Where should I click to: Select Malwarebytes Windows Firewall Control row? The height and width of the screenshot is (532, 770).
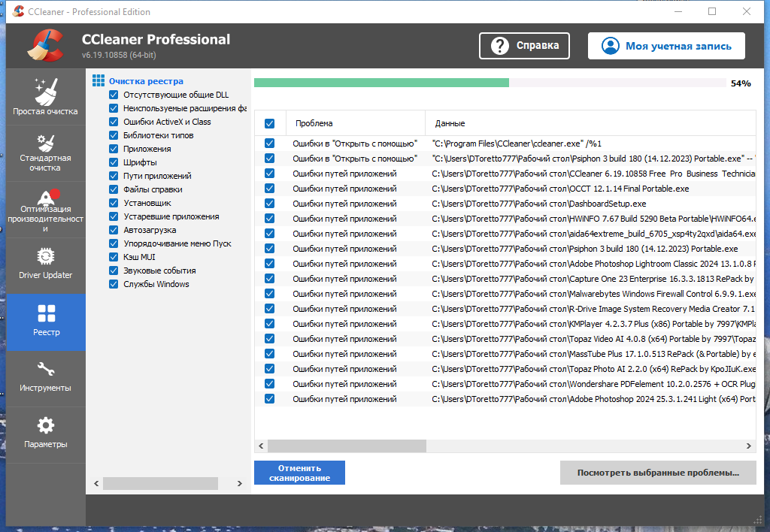[505, 294]
